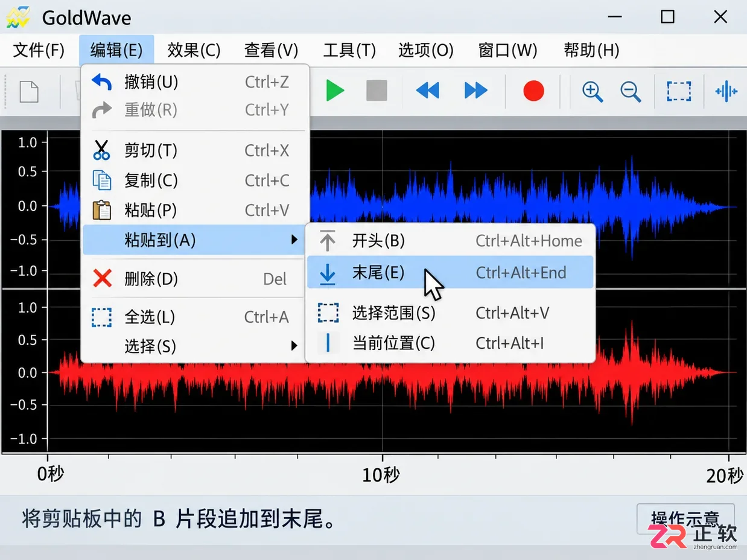Click the scissors Cut icon
The height and width of the screenshot is (560, 747).
[102, 150]
